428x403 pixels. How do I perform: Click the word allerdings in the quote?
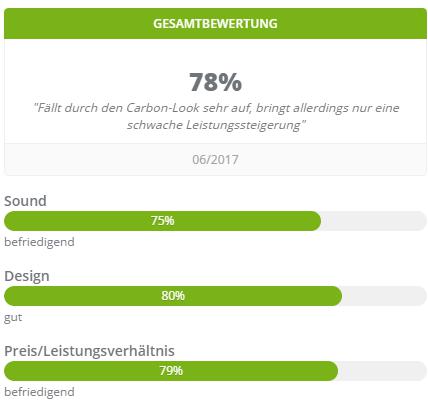coord(321,108)
